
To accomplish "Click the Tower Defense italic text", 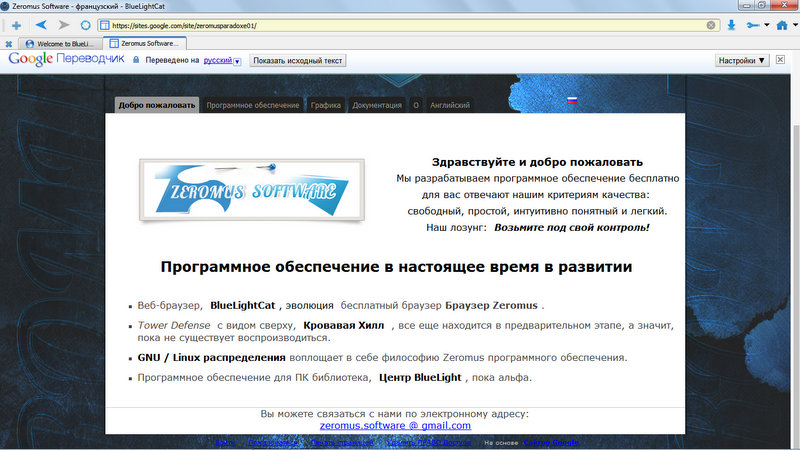I will pyautogui.click(x=173, y=326).
